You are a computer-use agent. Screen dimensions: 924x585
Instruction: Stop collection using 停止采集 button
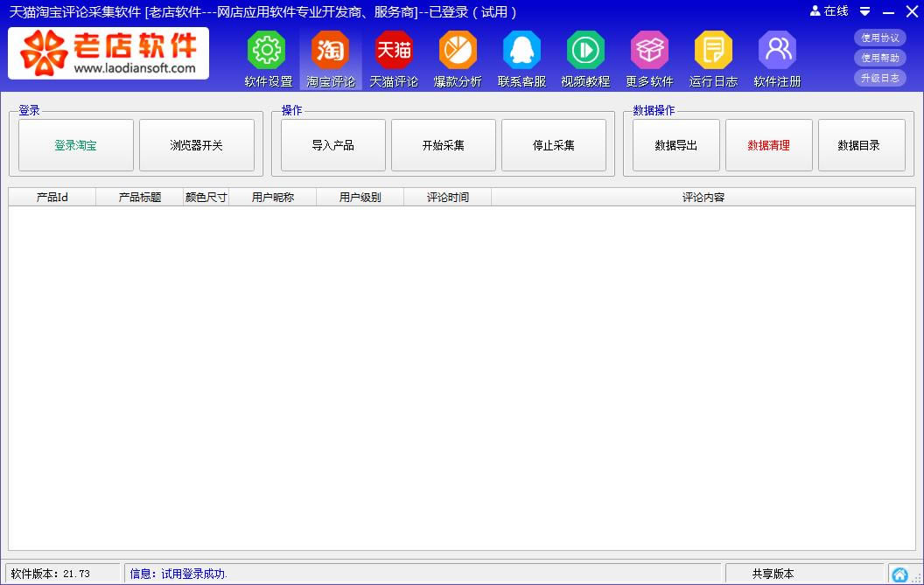[554, 145]
